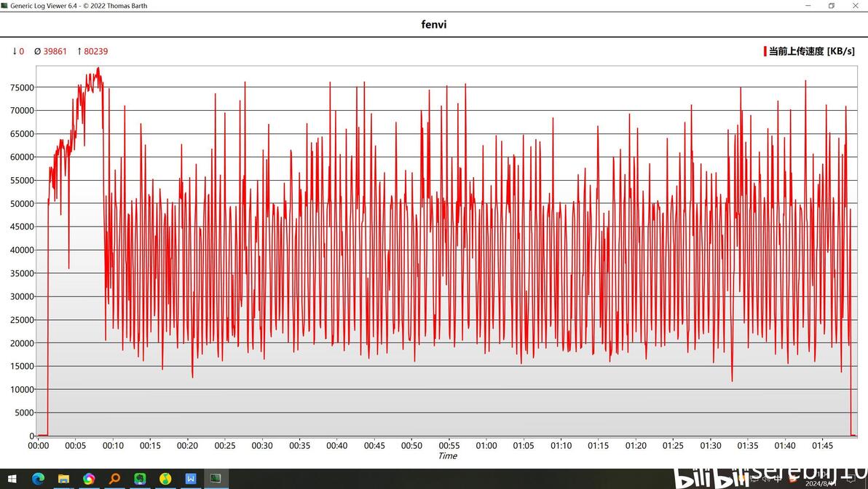
Task: Launch Microsoft Edge from the taskbar
Action: (38, 479)
